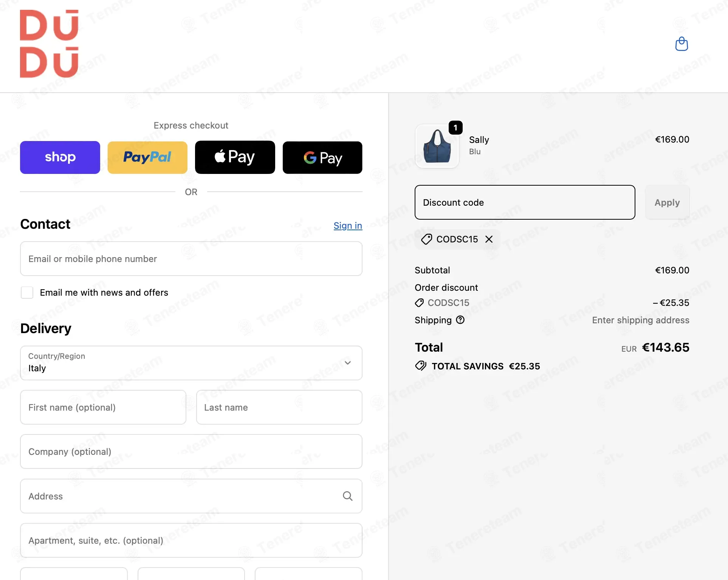Click into the Address field
728x580 pixels.
191,496
